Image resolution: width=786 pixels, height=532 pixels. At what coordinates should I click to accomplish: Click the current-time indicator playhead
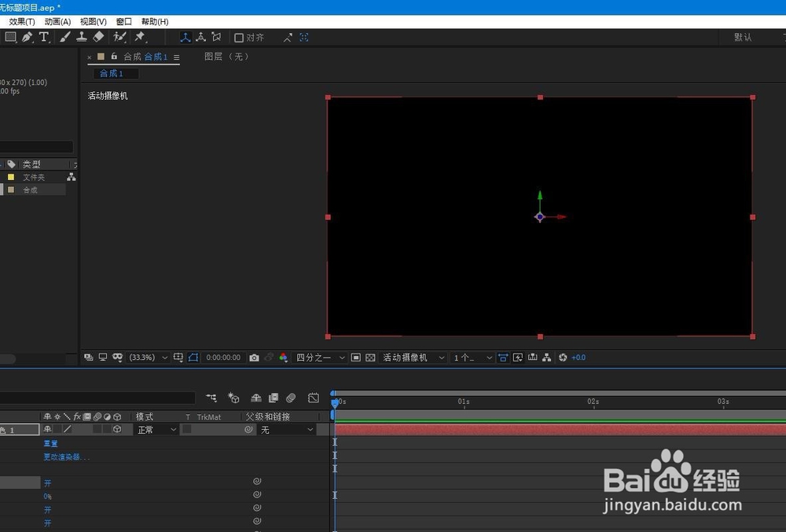point(335,402)
